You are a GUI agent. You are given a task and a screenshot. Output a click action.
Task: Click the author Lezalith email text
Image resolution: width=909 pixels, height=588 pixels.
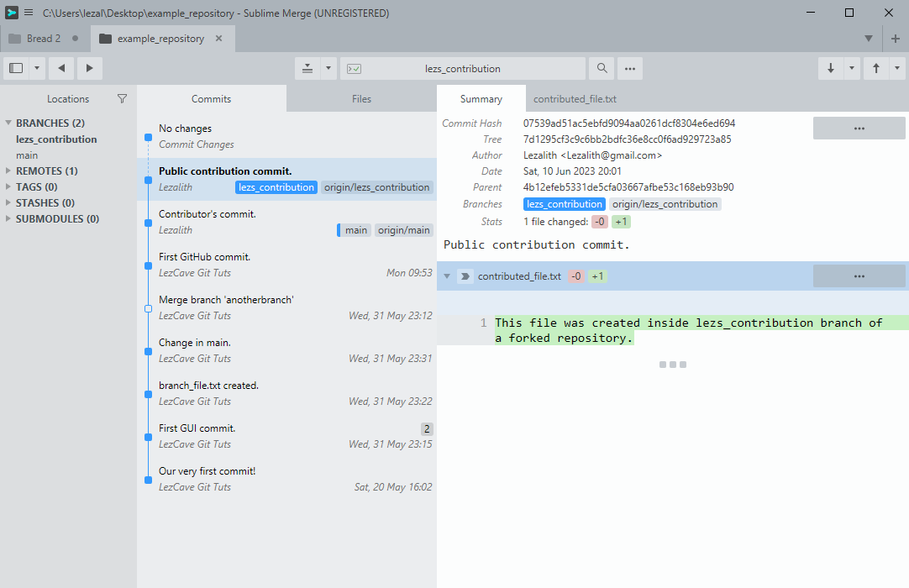point(592,155)
